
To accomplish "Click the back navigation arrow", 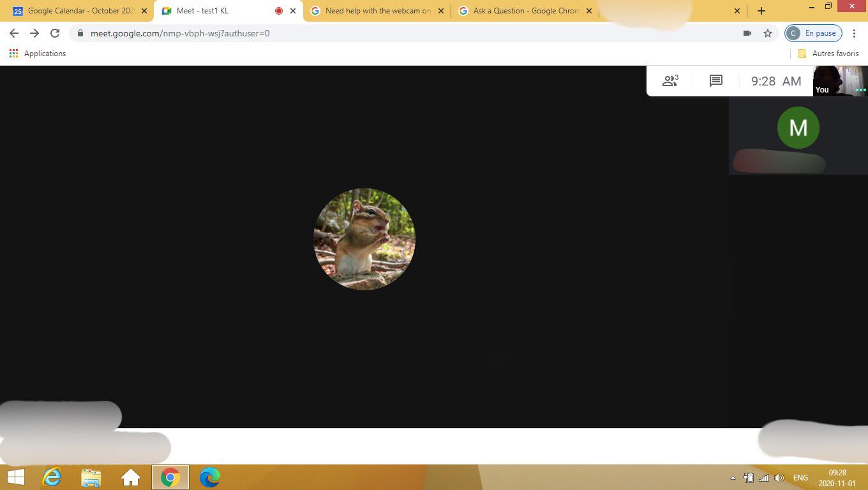I will click(x=13, y=33).
